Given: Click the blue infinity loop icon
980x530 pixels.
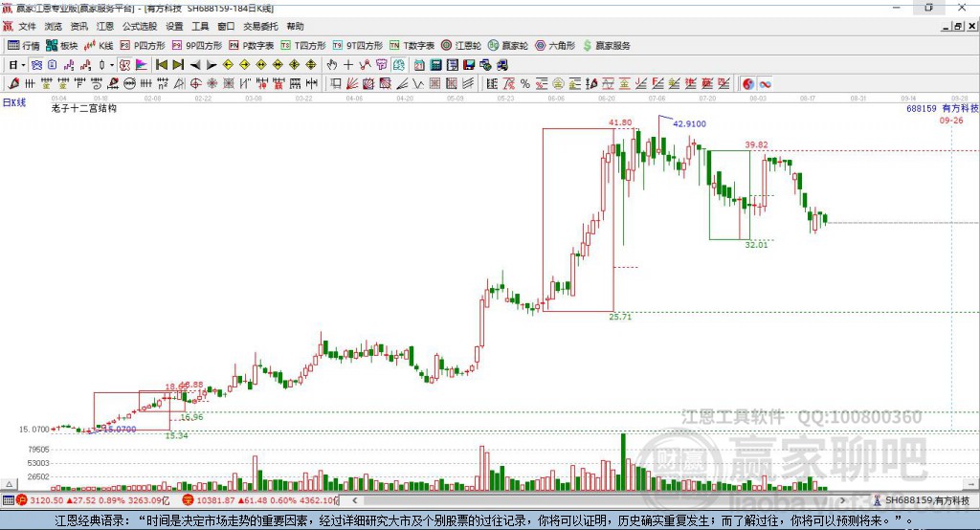Looking at the screenshot, I should pos(765,84).
